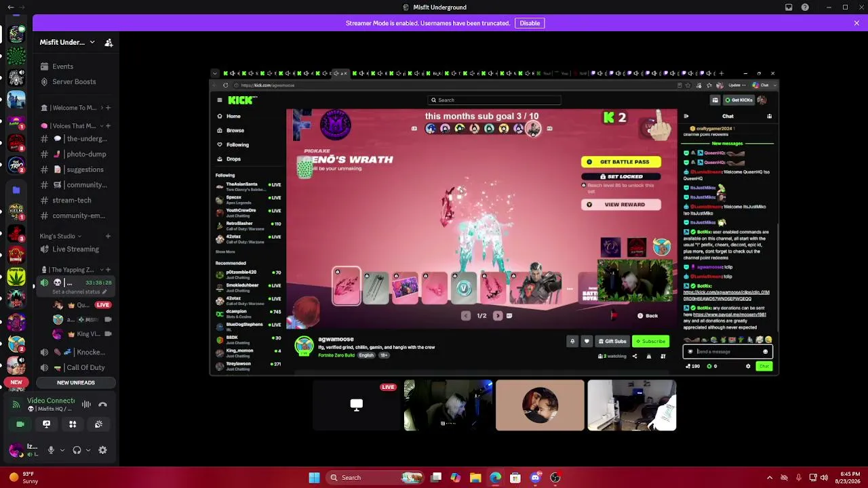This screenshot has height=488, width=868.
Task: Mute the Discord microphone
Action: coord(51,450)
